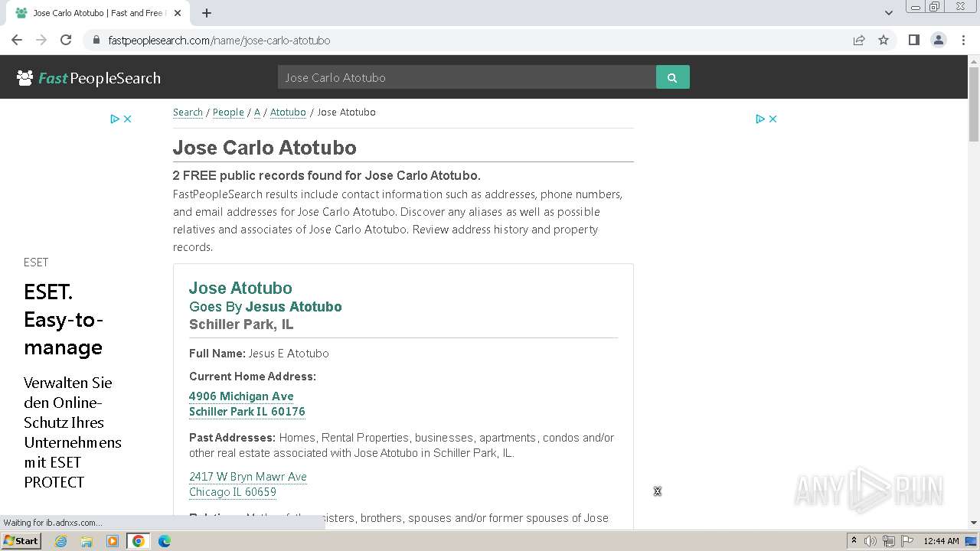Open the Chrome profile menu

coord(939,40)
